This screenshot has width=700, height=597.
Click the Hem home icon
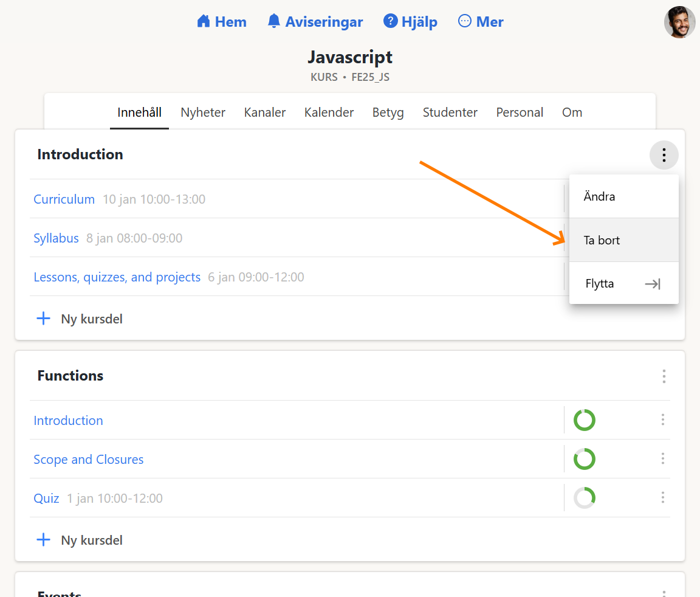coord(203,22)
